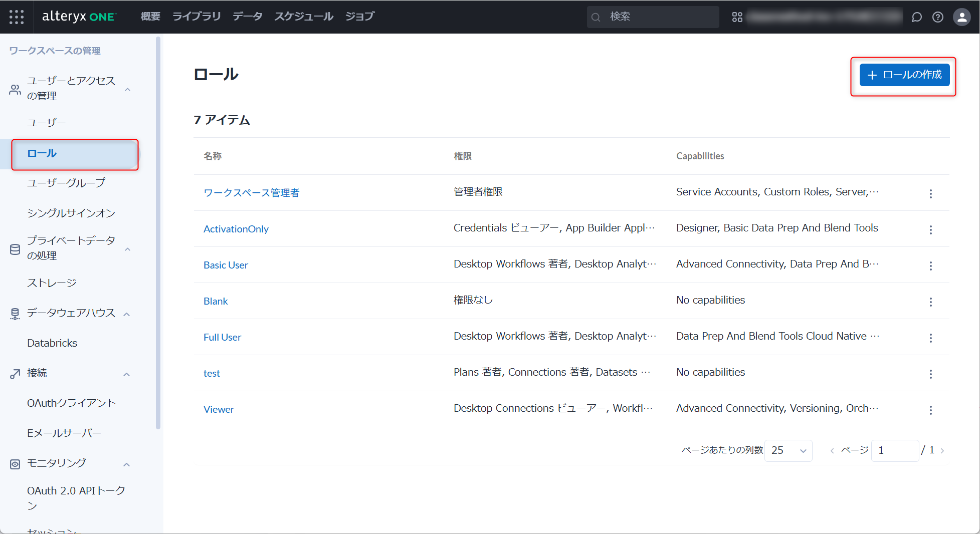Image resolution: width=980 pixels, height=534 pixels.
Task: Open more options for Blank row
Action: click(931, 302)
